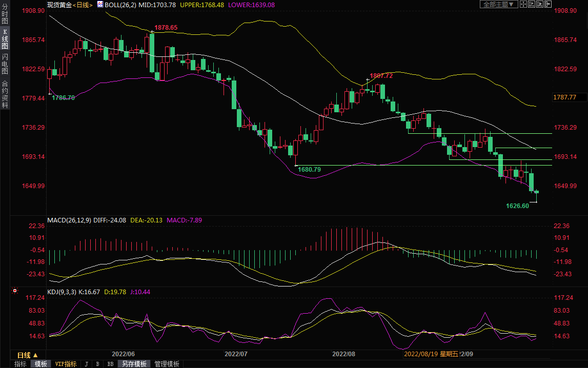Open the 合约资料 side tab
This screenshot has height=368, width=588.
[x=5, y=94]
